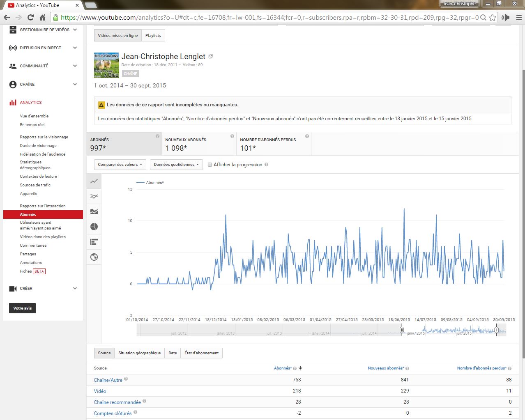
Task: Click help icon beside Comptes clôturés
Action: [135, 412]
